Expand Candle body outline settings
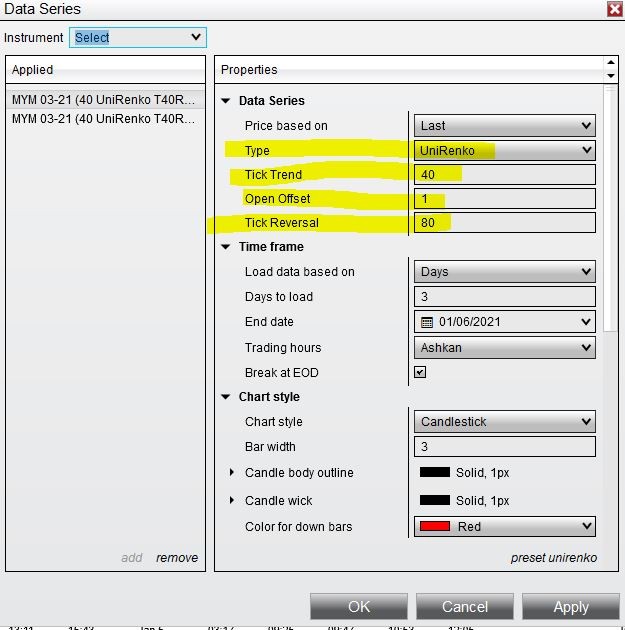The image size is (625, 630). [232, 472]
